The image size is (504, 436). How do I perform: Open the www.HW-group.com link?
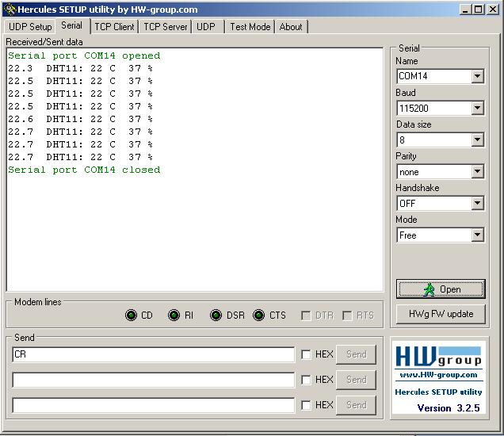point(438,375)
